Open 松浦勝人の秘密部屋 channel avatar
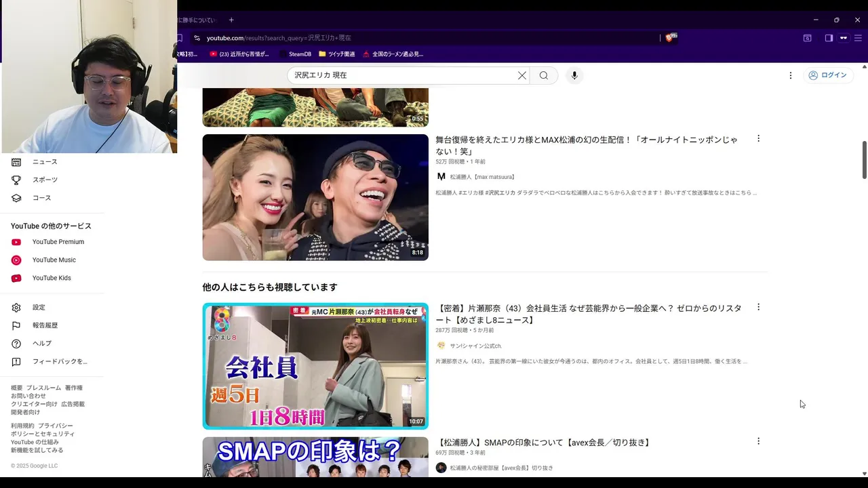 (x=441, y=468)
